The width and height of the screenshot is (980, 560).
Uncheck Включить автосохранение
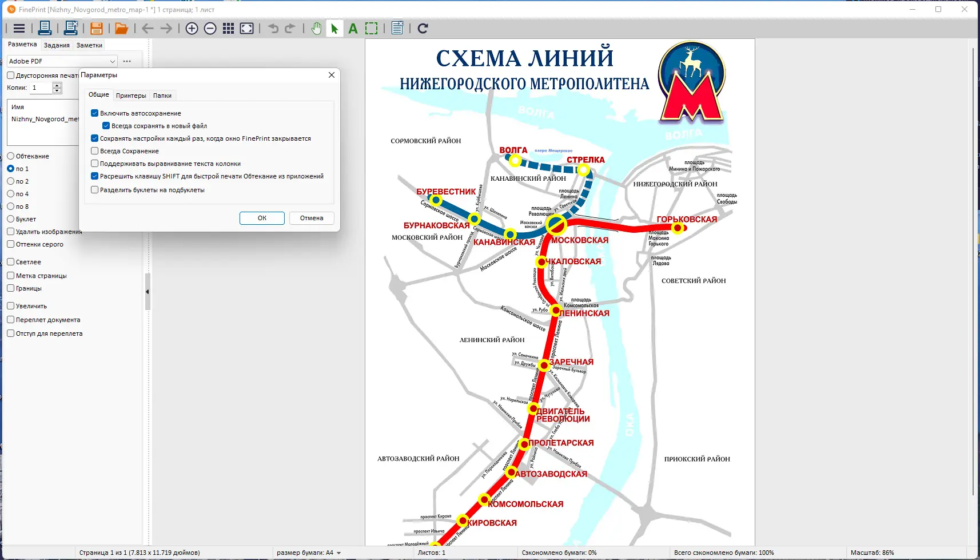click(x=95, y=113)
